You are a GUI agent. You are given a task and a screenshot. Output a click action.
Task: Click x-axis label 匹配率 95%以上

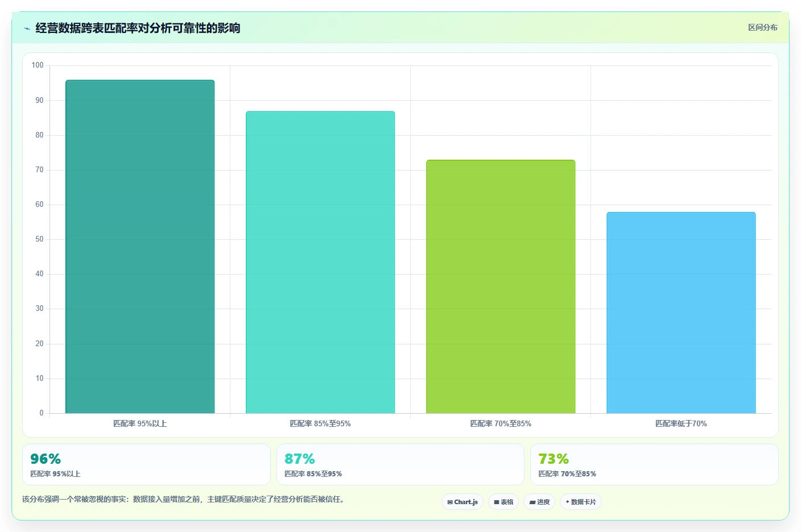tap(140, 423)
